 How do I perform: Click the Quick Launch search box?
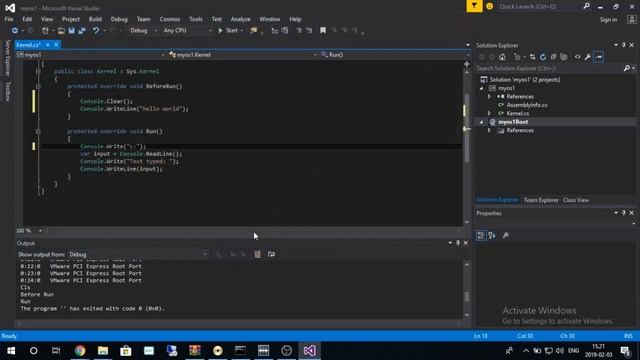pyautogui.click(x=539, y=6)
